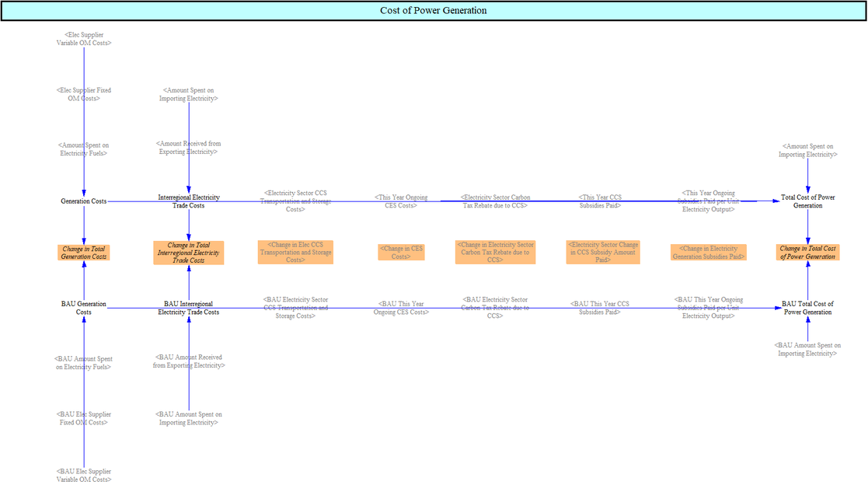This screenshot has width=868, height=485.
Task: Click 'Change in Total Interregional Electricity Trade Costs' box
Action: (189, 253)
